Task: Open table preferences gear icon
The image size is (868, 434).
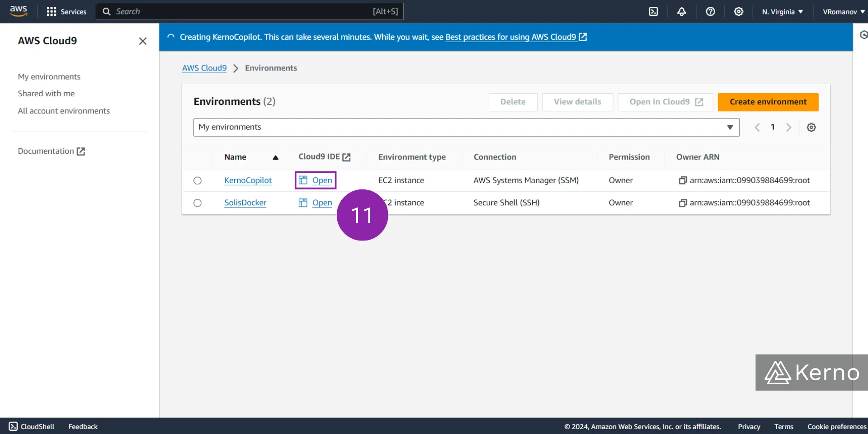Action: pos(811,127)
